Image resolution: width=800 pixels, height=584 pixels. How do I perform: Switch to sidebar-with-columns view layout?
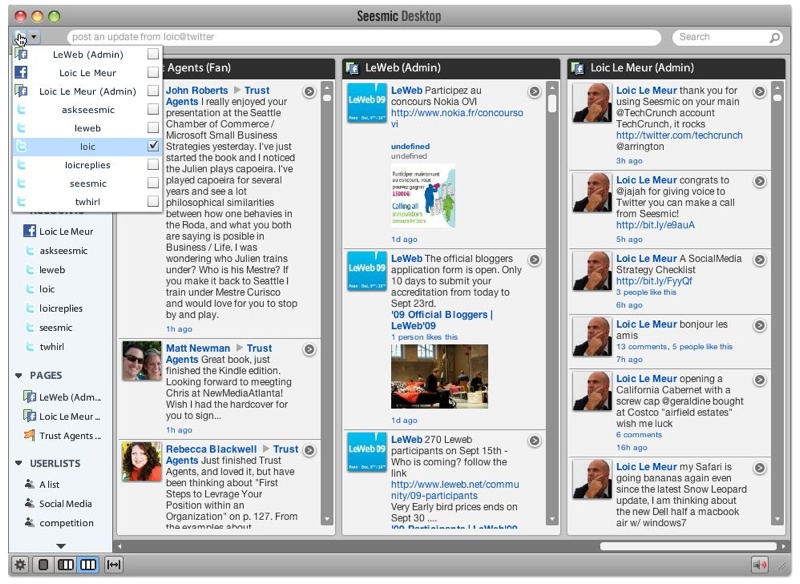pos(66,565)
